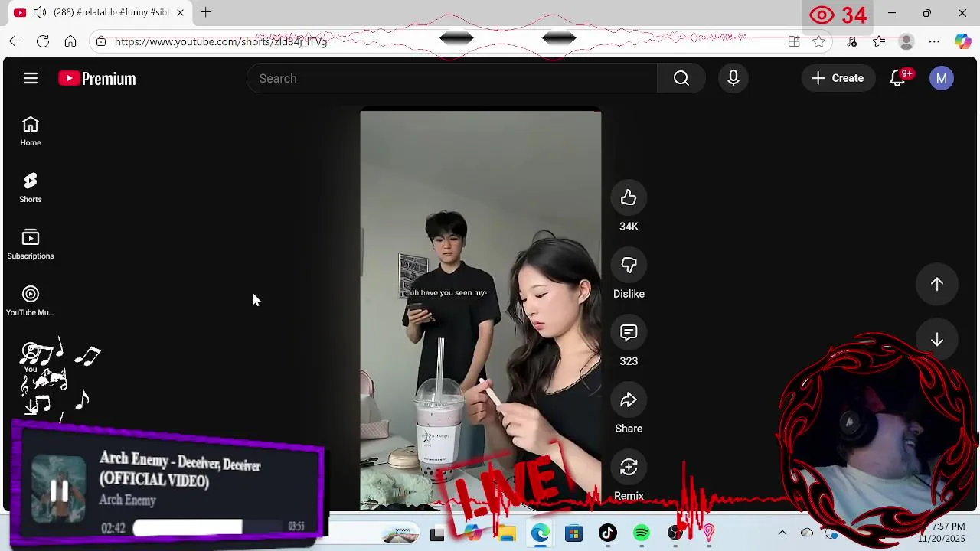Screen dimensions: 980x551
Task: Click the Create button
Action: pyautogui.click(x=838, y=78)
